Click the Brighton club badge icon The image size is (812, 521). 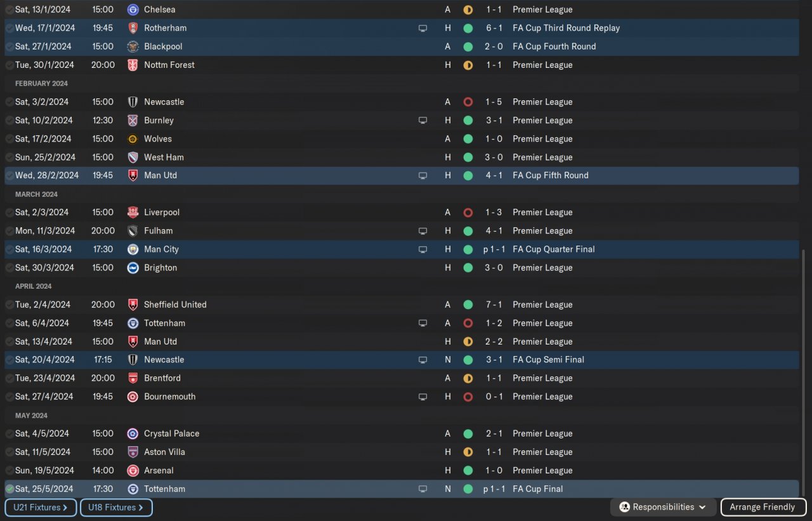[x=133, y=268]
